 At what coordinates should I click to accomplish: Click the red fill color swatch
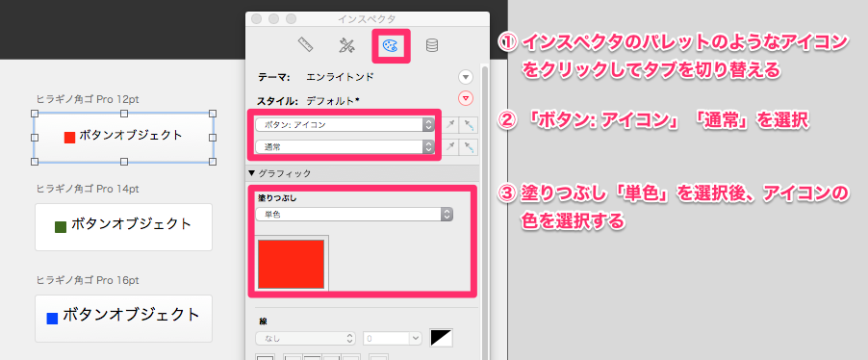click(x=292, y=264)
